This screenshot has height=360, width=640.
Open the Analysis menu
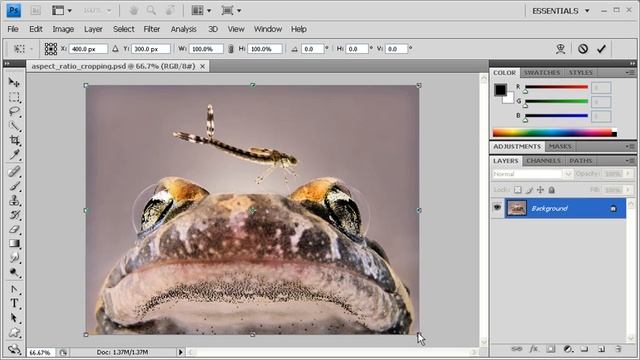click(x=183, y=29)
